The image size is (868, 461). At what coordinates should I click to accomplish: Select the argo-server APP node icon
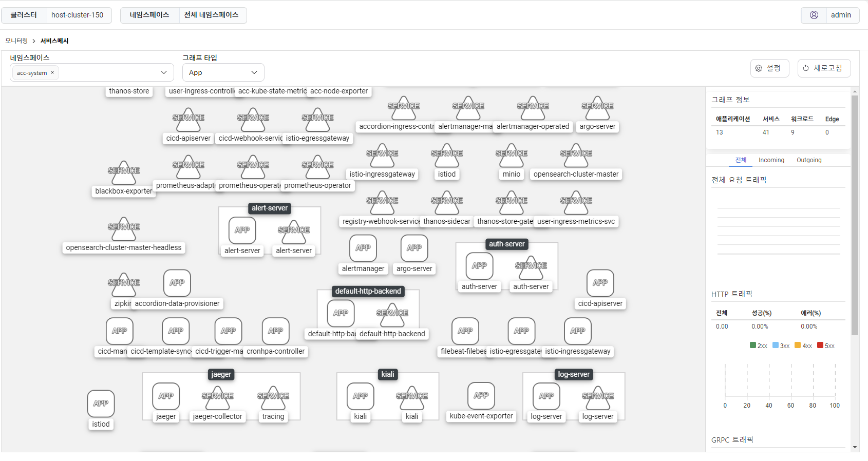pyautogui.click(x=414, y=248)
